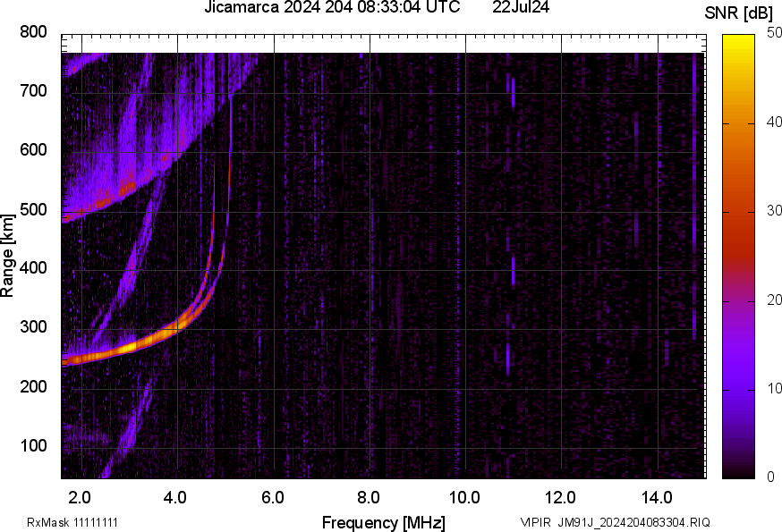Click the frequency tick label '10.0'
The width and height of the screenshot is (782, 532).
pos(464,498)
